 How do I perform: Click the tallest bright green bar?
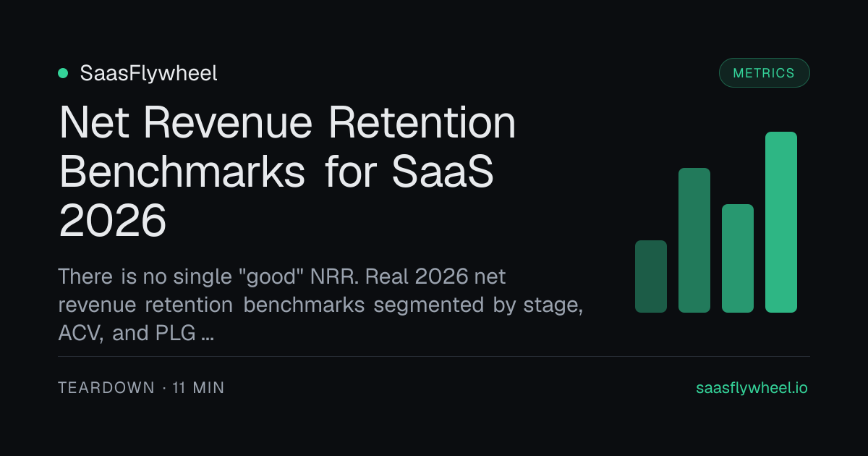coord(781,222)
